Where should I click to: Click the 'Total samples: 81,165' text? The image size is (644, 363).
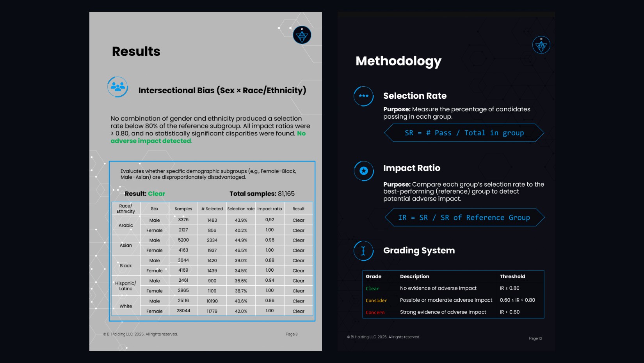point(262,194)
